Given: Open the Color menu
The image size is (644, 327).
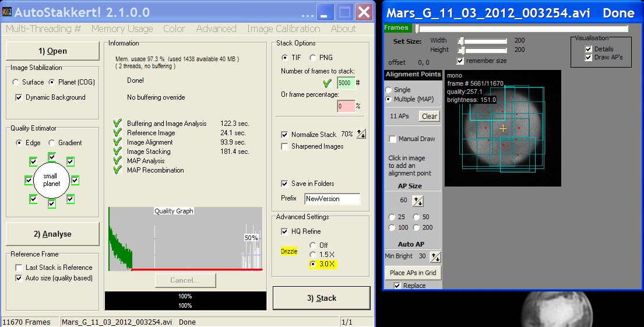Looking at the screenshot, I should [x=174, y=29].
